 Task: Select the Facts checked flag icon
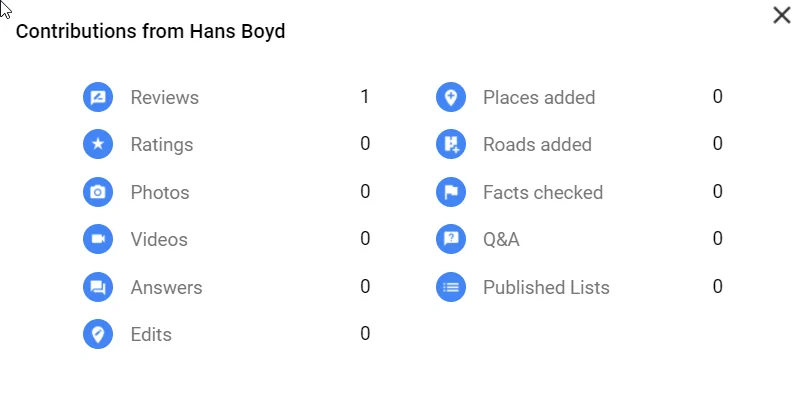[451, 192]
